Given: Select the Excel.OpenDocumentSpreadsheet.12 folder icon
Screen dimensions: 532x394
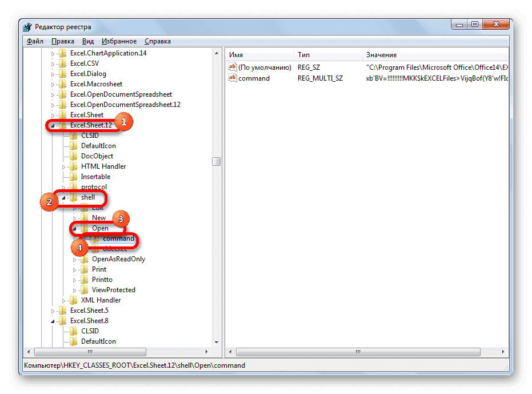Looking at the screenshot, I should 63,105.
